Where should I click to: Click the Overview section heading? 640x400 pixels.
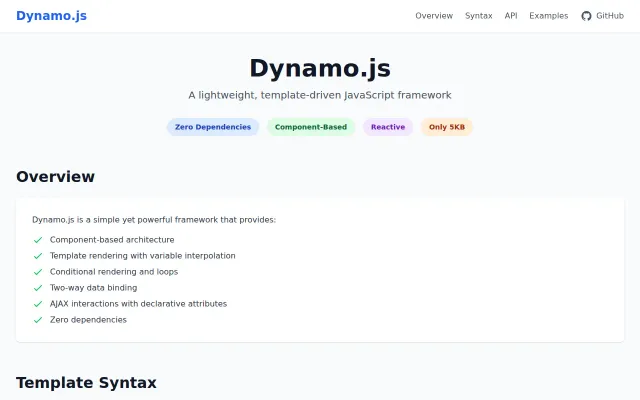pos(56,177)
